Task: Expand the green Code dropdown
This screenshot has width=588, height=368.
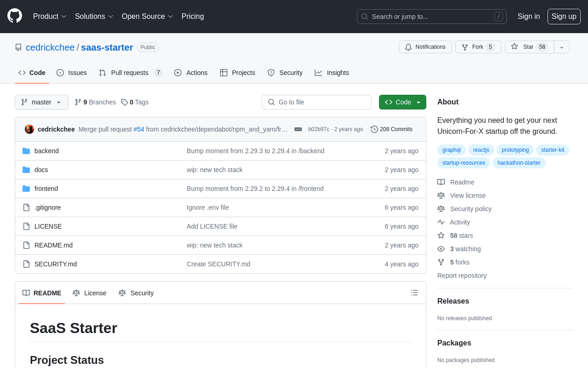Action: coord(402,102)
